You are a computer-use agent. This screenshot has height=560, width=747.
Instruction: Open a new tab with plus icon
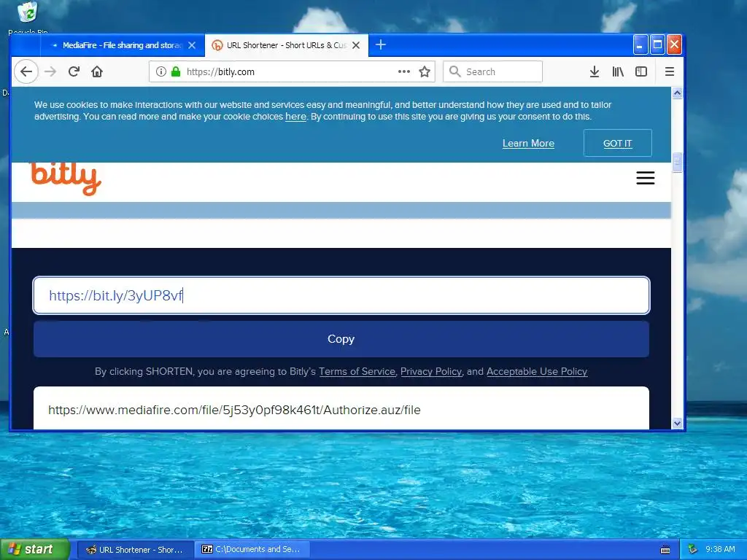381,44
